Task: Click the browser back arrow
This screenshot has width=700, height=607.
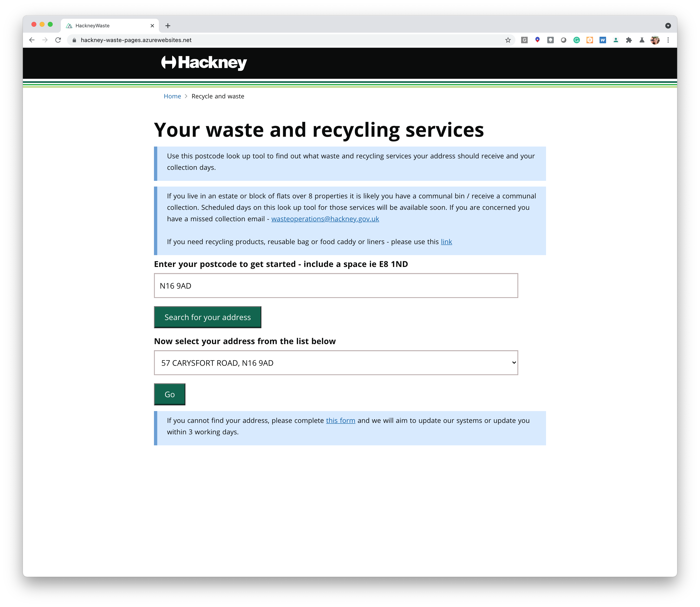Action: 32,40
